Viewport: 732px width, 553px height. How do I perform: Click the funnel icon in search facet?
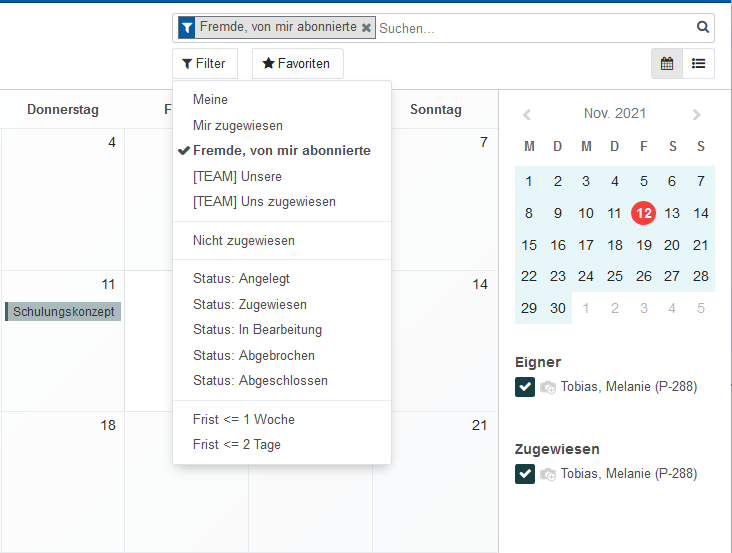point(187,28)
